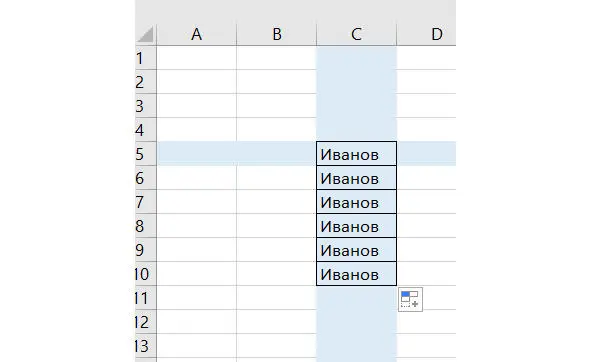Select column B header
The height and width of the screenshot is (362, 591).
click(277, 34)
